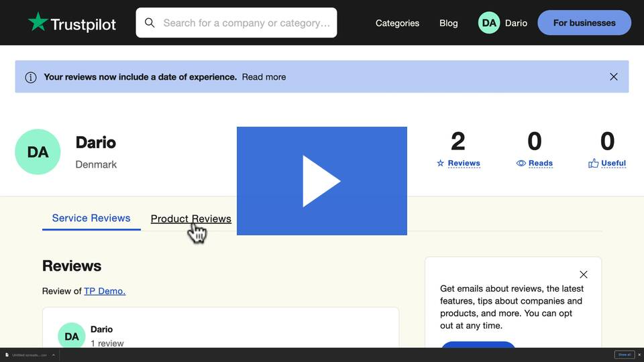Open the Read more link
The height and width of the screenshot is (362, 644).
click(264, 76)
